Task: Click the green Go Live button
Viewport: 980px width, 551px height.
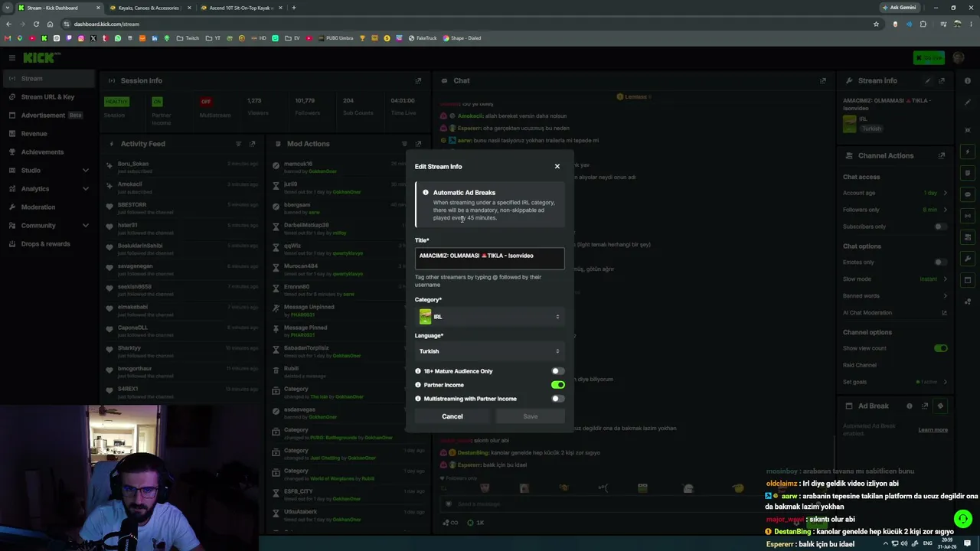Action: coord(929,58)
